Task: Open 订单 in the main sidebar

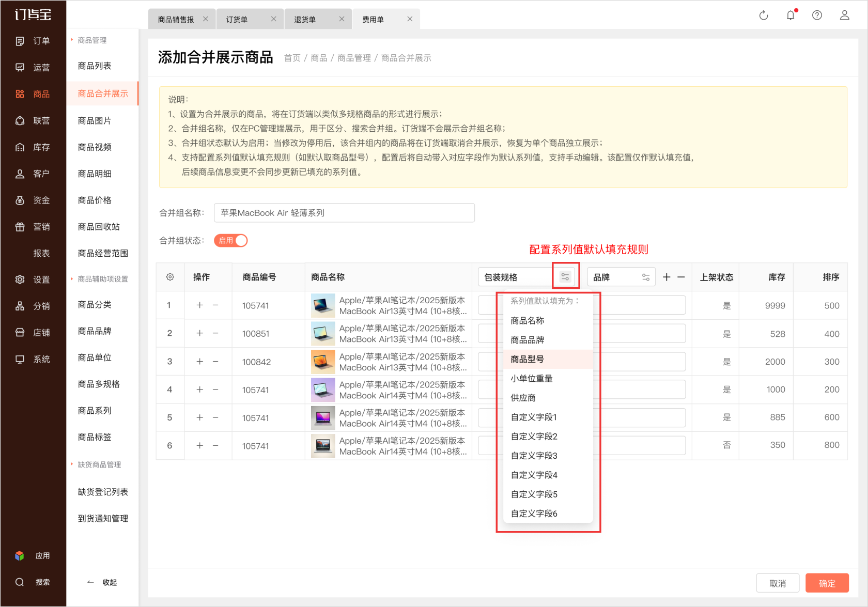Action: 33,41
